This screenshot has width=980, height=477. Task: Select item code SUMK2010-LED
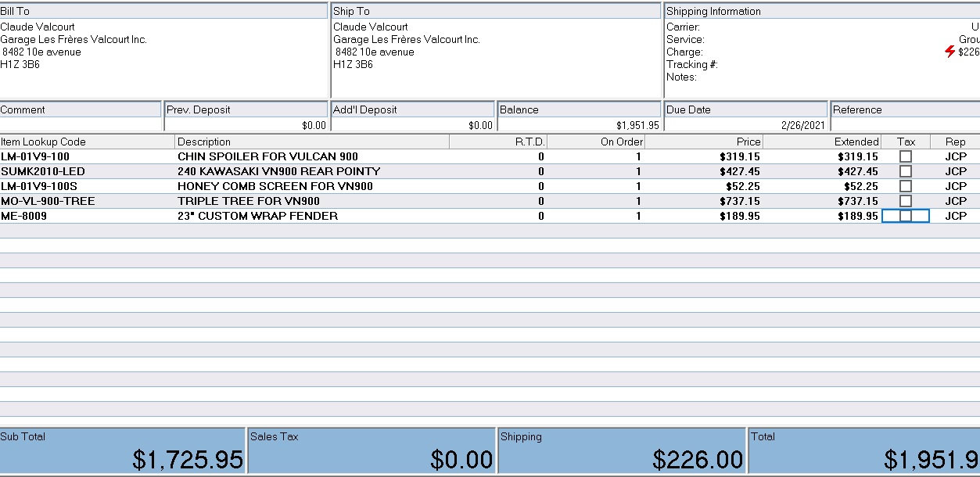pos(43,171)
